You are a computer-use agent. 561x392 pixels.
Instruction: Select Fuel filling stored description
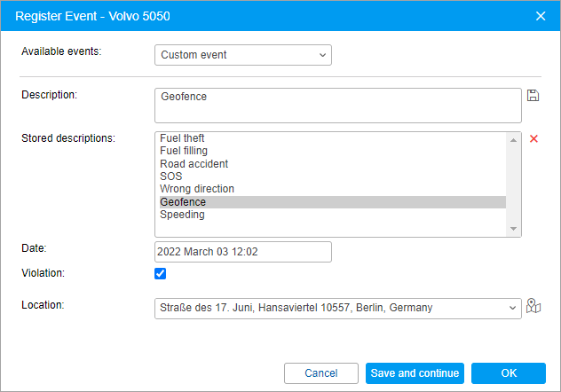tap(332, 151)
